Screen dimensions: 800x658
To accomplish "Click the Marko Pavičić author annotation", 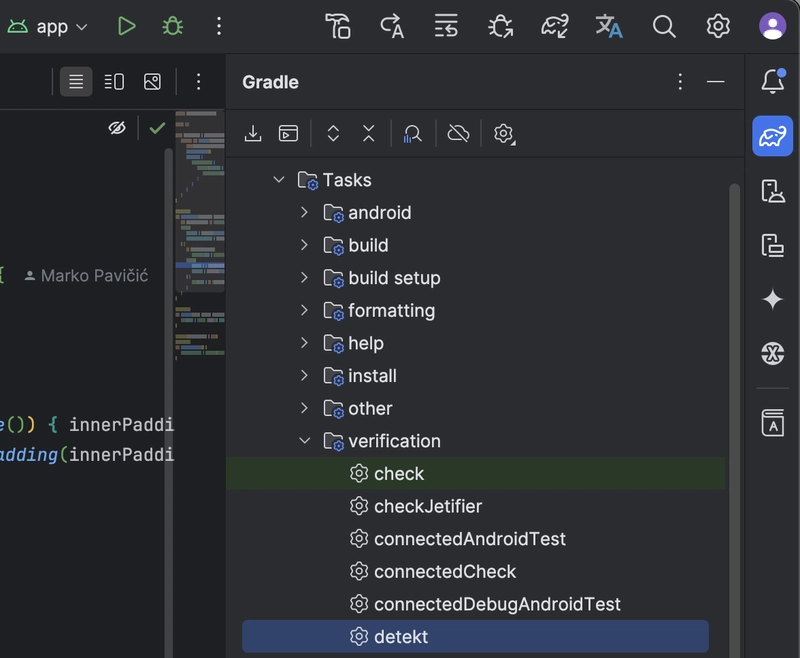I will point(87,276).
